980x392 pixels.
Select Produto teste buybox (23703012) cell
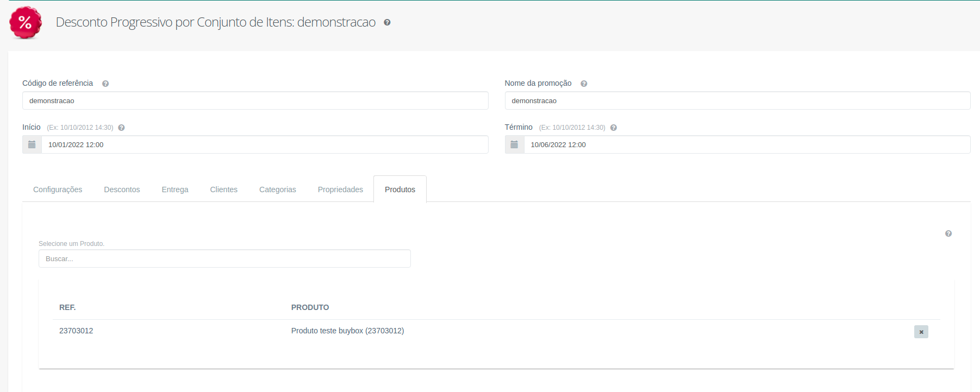(348, 331)
